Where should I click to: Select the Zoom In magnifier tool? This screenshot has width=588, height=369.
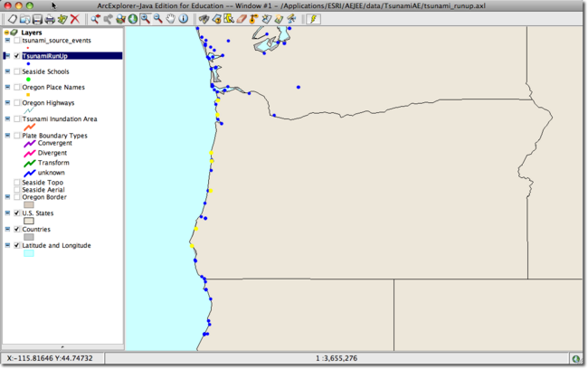[146, 19]
